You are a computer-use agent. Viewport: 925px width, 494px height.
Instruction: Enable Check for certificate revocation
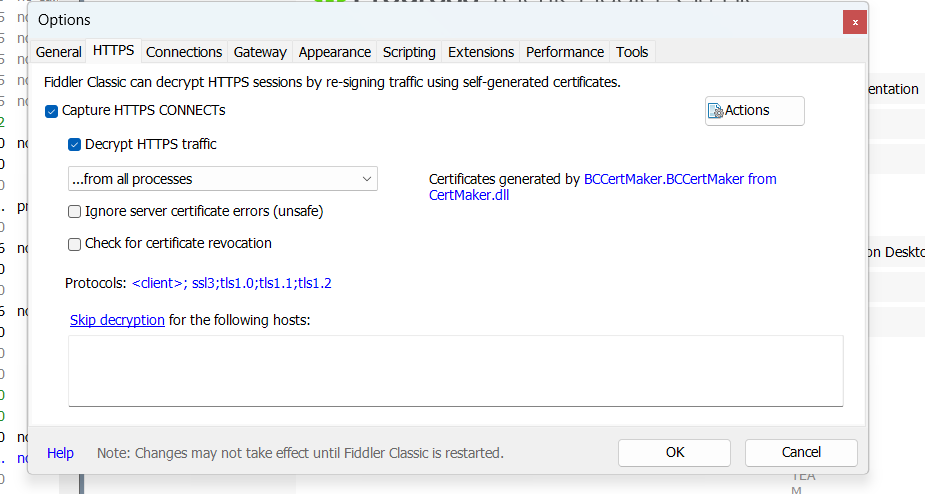[74, 244]
